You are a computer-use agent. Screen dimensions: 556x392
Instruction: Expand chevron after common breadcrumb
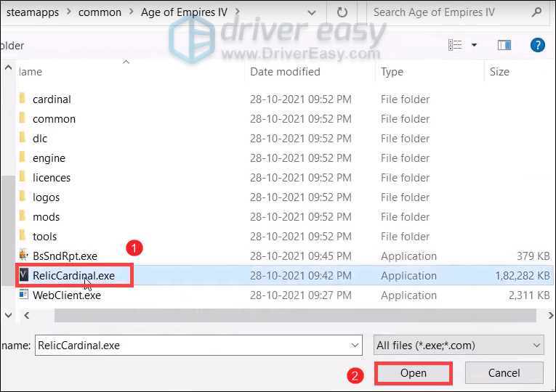(132, 12)
